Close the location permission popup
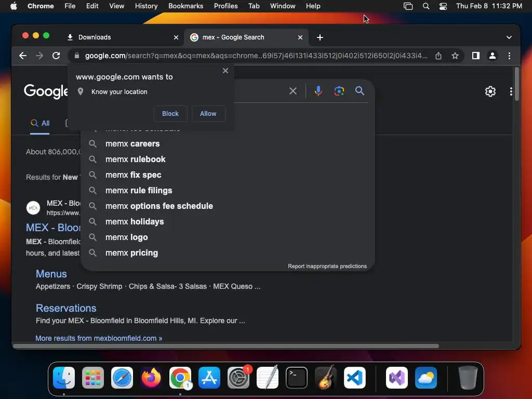The height and width of the screenshot is (399, 532). click(x=225, y=71)
